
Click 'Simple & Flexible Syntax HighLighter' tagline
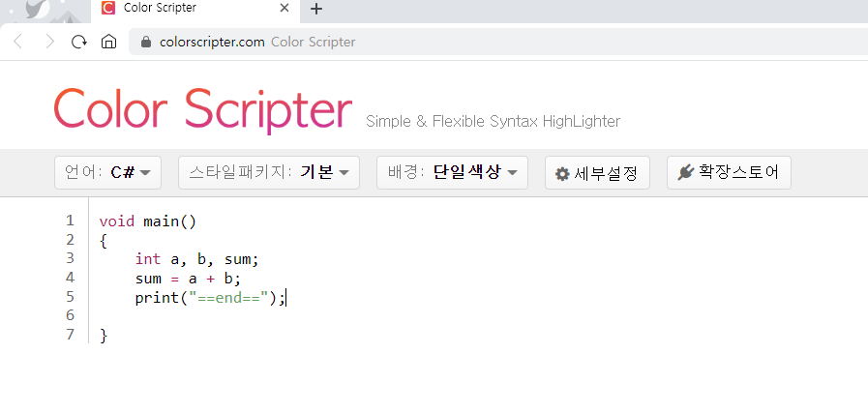click(x=493, y=121)
